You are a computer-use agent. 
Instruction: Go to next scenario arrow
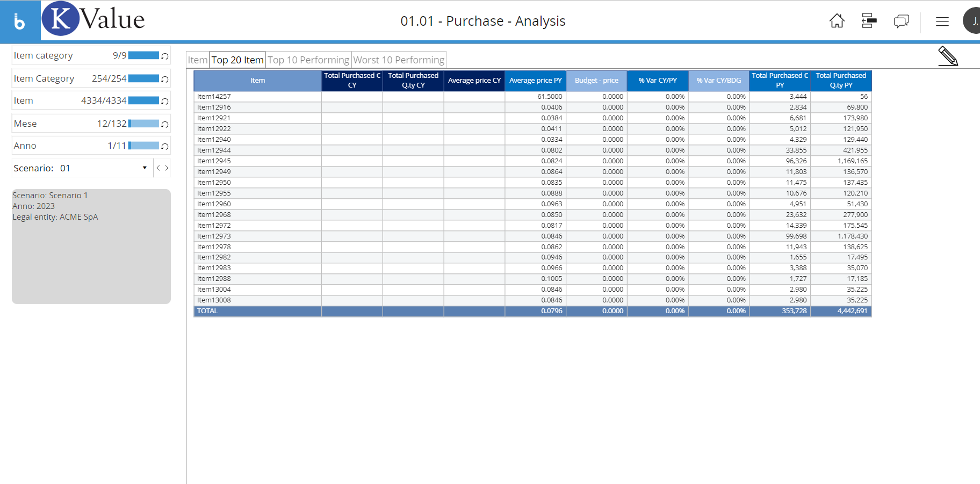(x=167, y=168)
